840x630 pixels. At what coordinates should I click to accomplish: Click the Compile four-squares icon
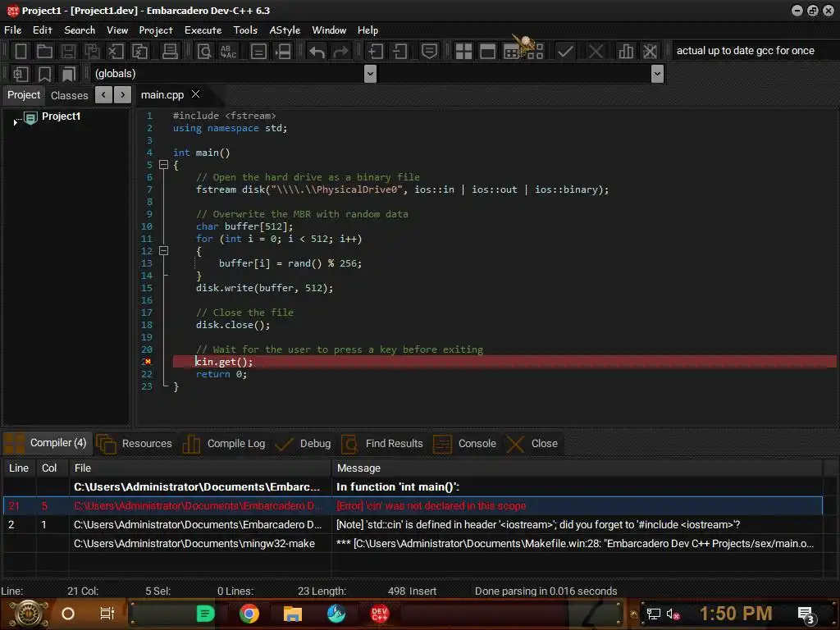[463, 52]
